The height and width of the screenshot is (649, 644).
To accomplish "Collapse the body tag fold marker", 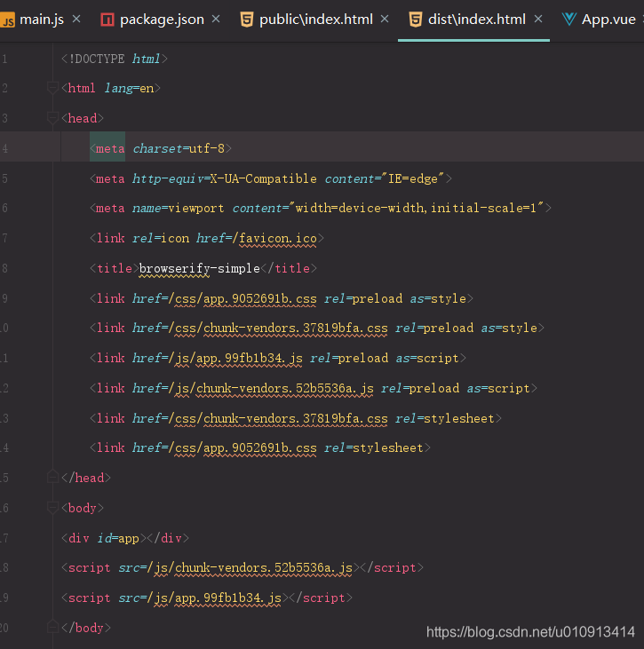I will pos(52,508).
